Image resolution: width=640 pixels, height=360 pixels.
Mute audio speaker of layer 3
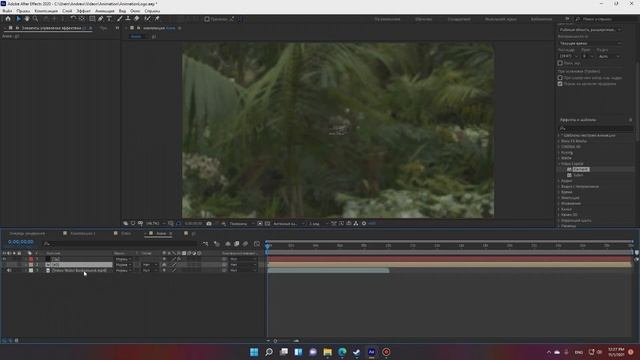click(x=9, y=270)
